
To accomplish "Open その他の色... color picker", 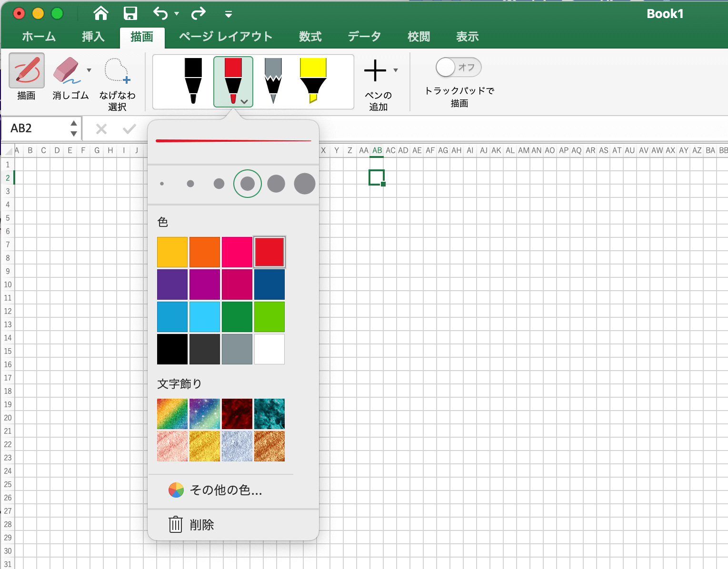I will pyautogui.click(x=216, y=490).
